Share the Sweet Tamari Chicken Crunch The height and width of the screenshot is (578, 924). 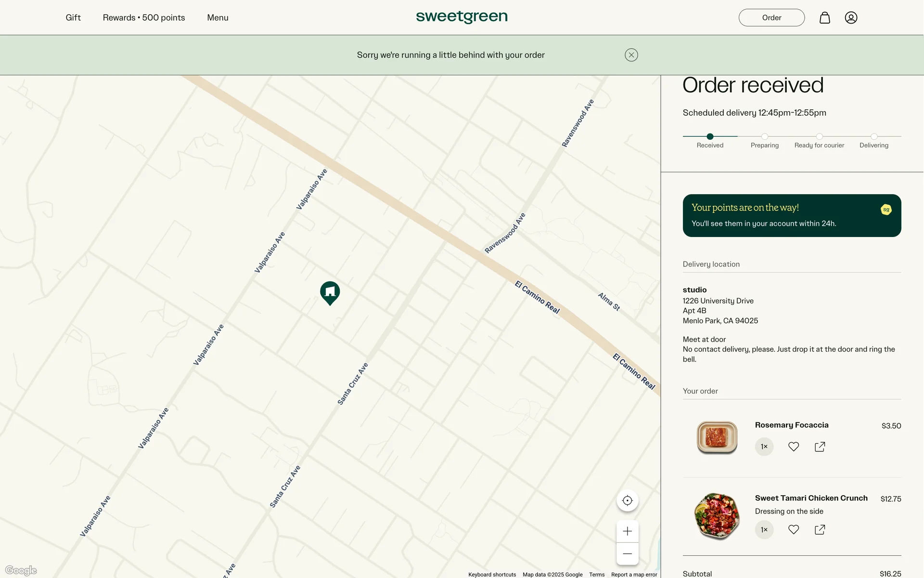pyautogui.click(x=820, y=529)
